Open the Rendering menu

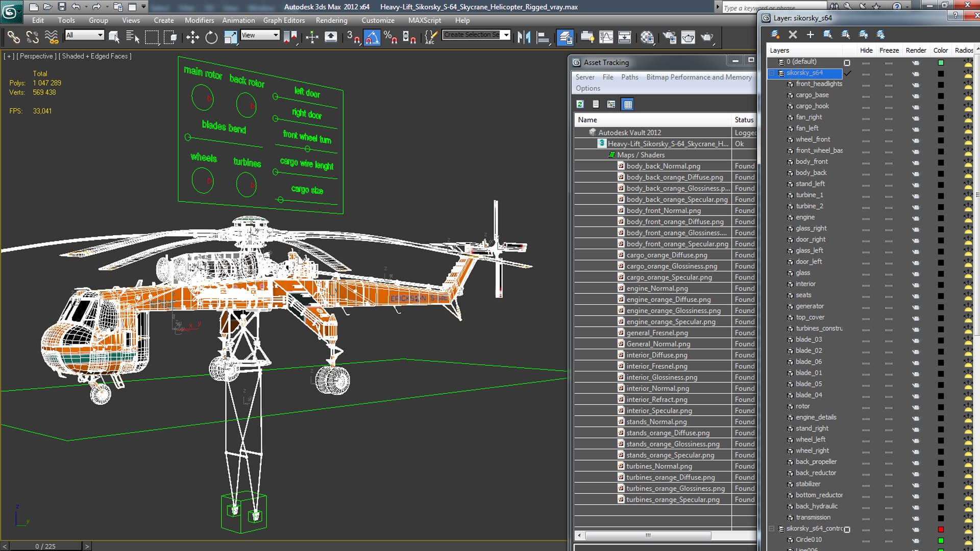tap(331, 20)
